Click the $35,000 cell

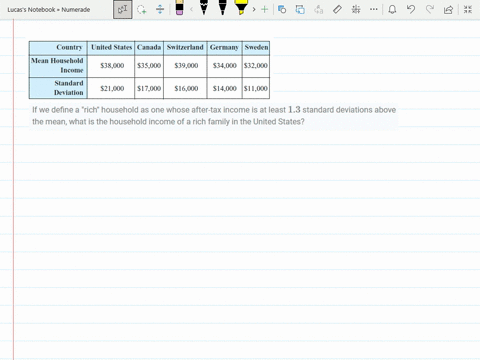coord(149,66)
